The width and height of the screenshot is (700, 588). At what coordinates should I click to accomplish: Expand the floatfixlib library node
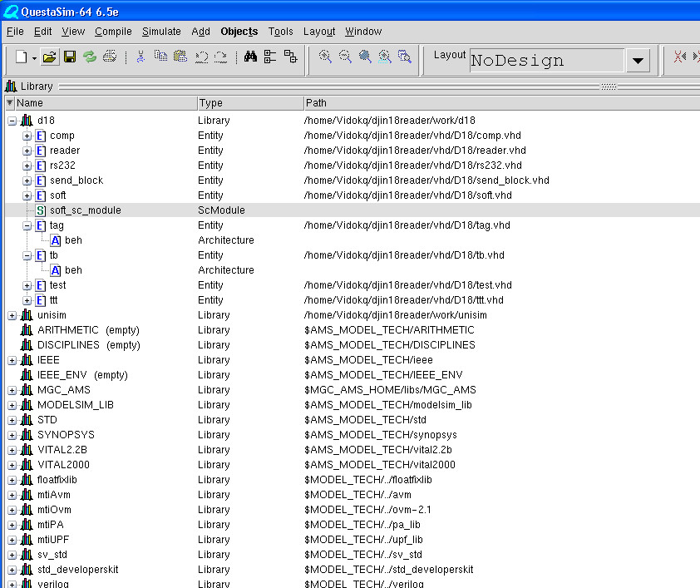12,481
